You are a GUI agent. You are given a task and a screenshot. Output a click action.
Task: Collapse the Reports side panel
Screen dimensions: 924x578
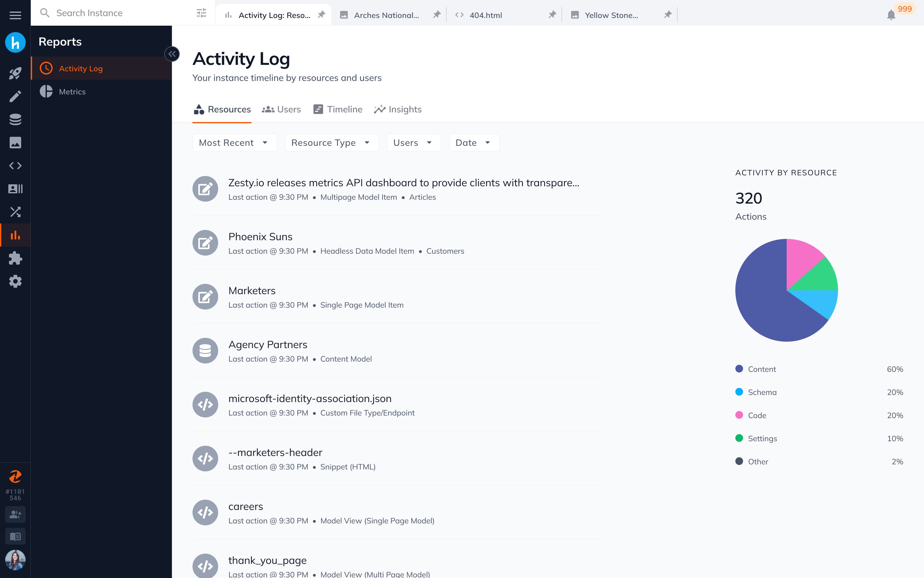coord(172,54)
